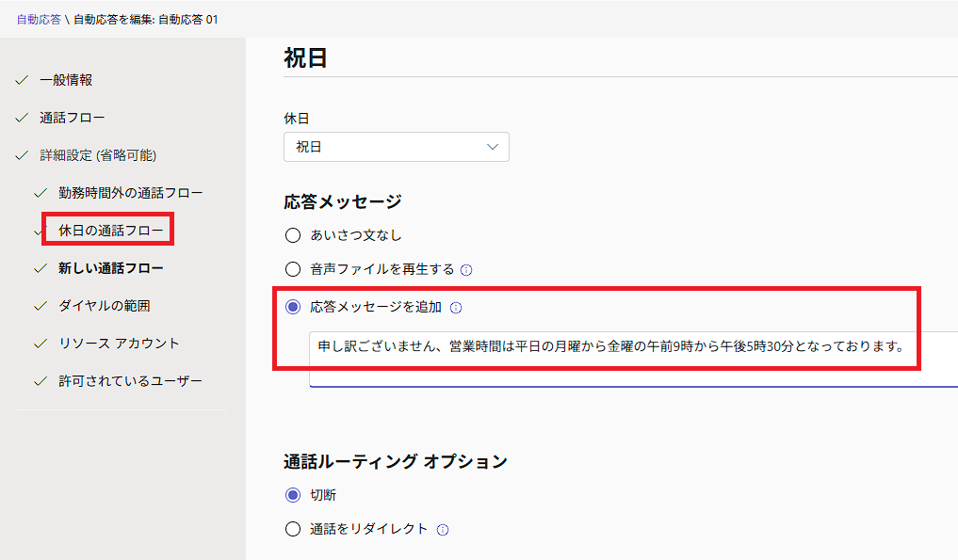This screenshot has width=958, height=560.
Task: Click breadcrumb text 自動応答を編集: 自動応答 01
Action: [x=145, y=20]
